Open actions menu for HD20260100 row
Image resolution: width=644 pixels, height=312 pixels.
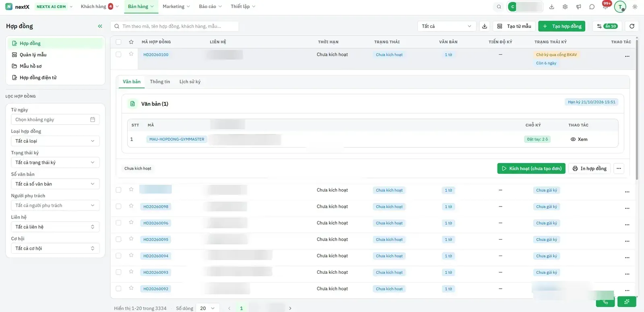(x=627, y=56)
